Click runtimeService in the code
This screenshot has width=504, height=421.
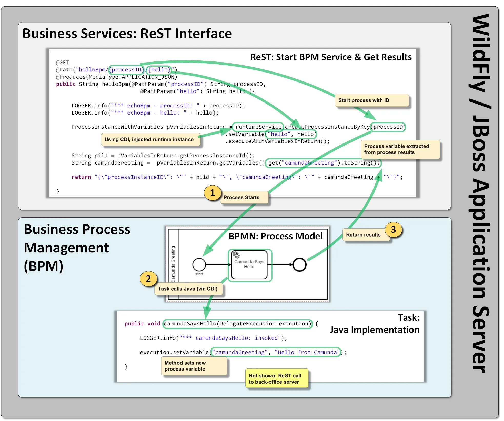(x=258, y=127)
